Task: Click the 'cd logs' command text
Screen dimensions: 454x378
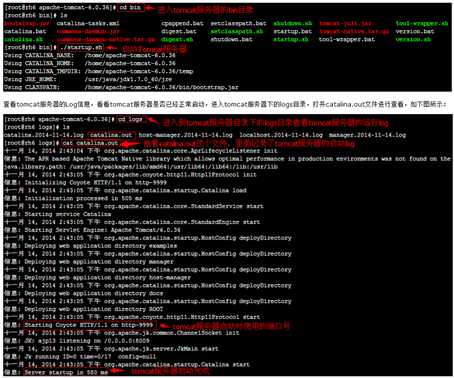Action: click(x=130, y=119)
